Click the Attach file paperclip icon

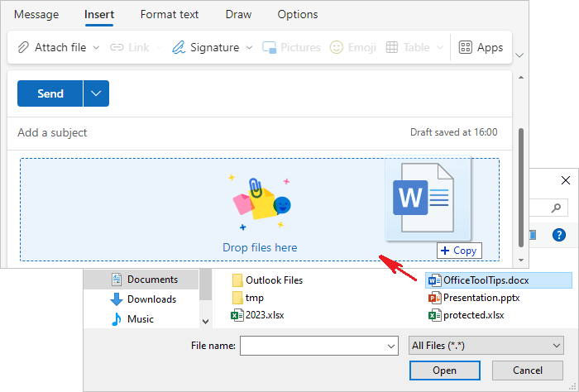(23, 47)
